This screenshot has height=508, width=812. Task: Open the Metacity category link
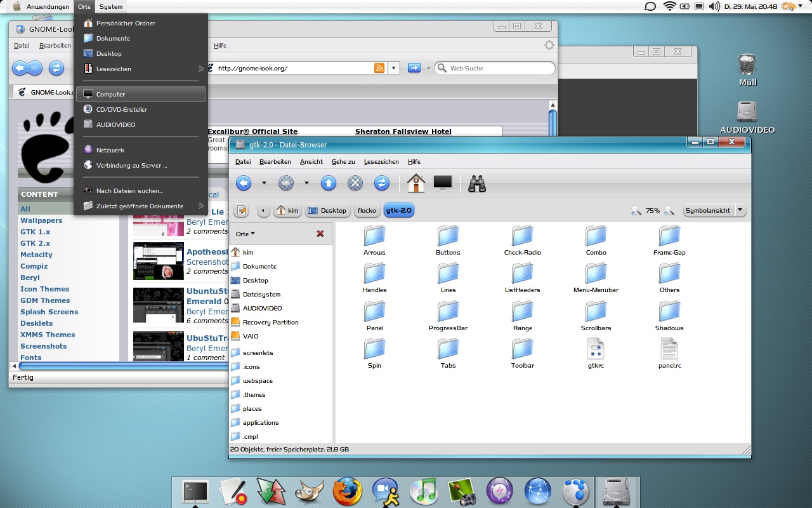(x=37, y=255)
